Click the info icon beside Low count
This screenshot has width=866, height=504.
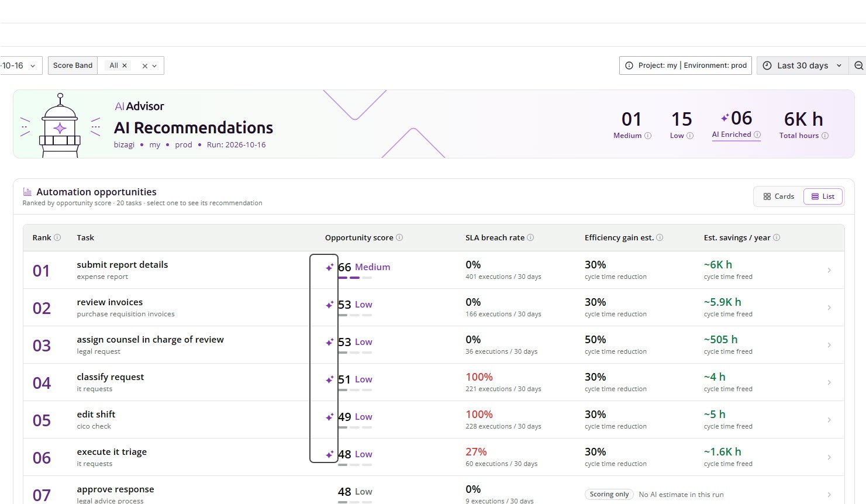tap(690, 136)
